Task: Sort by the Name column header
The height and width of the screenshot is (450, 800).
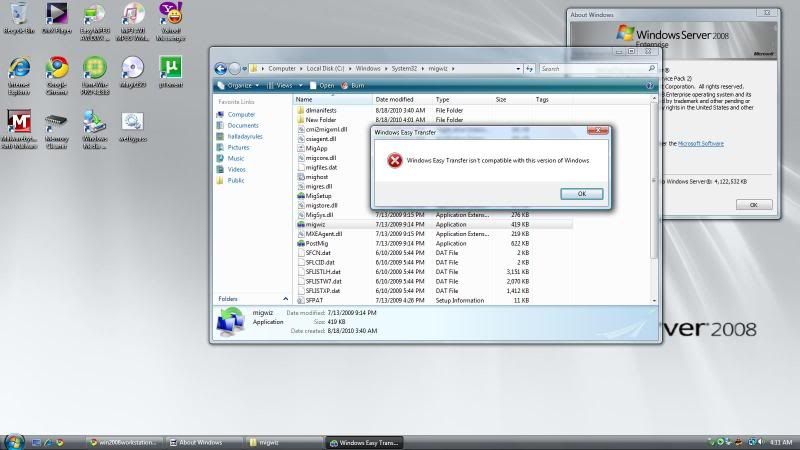Action: pyautogui.click(x=333, y=99)
